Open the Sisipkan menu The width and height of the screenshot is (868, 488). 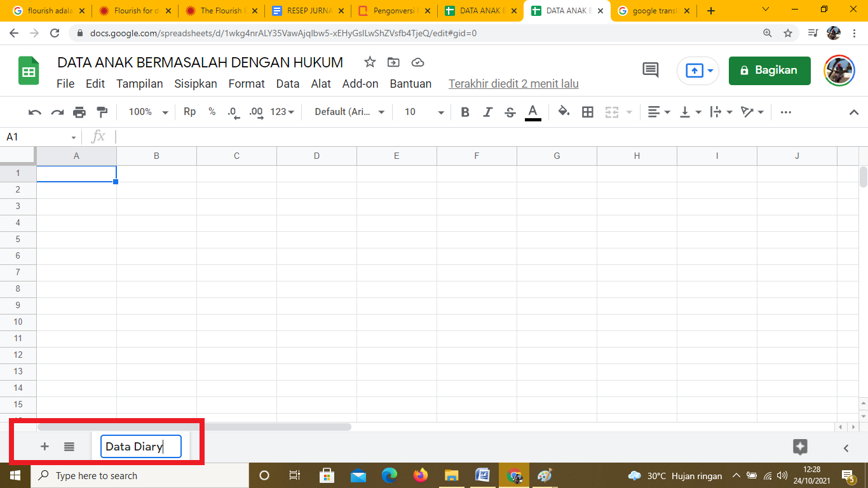(x=196, y=84)
